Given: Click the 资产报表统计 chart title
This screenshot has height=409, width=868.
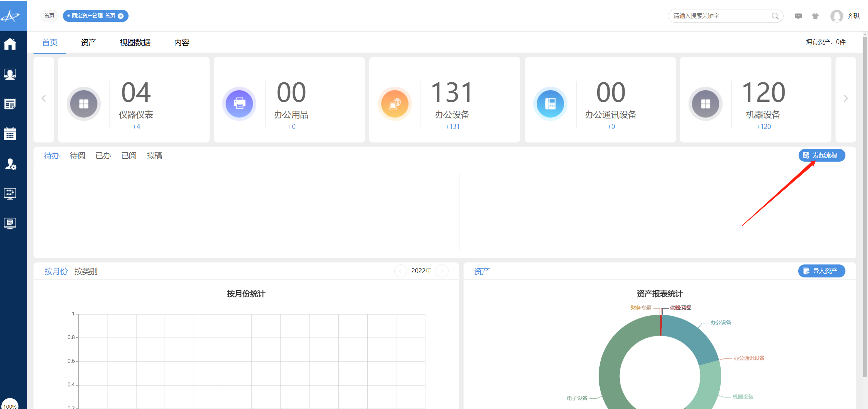Looking at the screenshot, I should tap(660, 294).
